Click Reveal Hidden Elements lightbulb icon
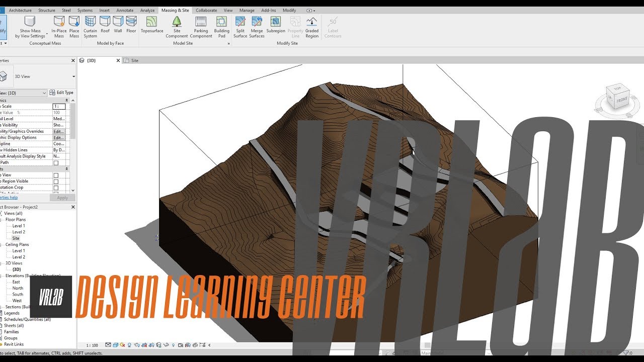Viewport: 644px width, 362px height. tap(173, 345)
